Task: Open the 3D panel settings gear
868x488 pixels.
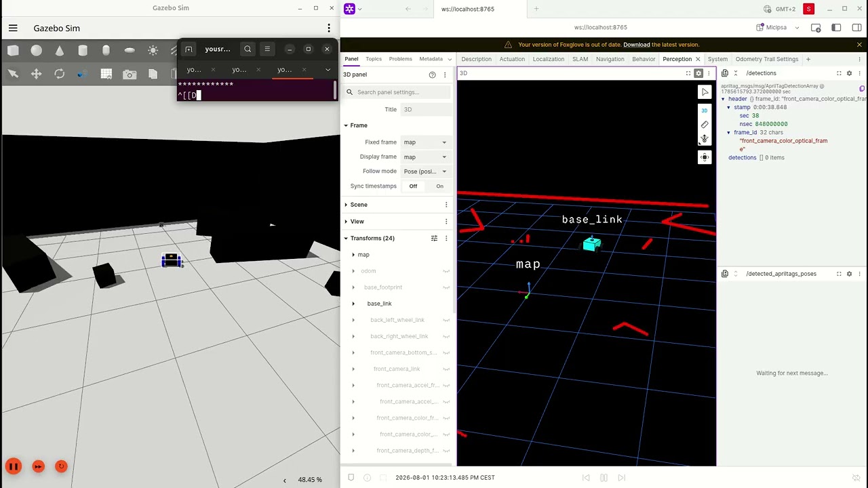Action: [x=698, y=73]
